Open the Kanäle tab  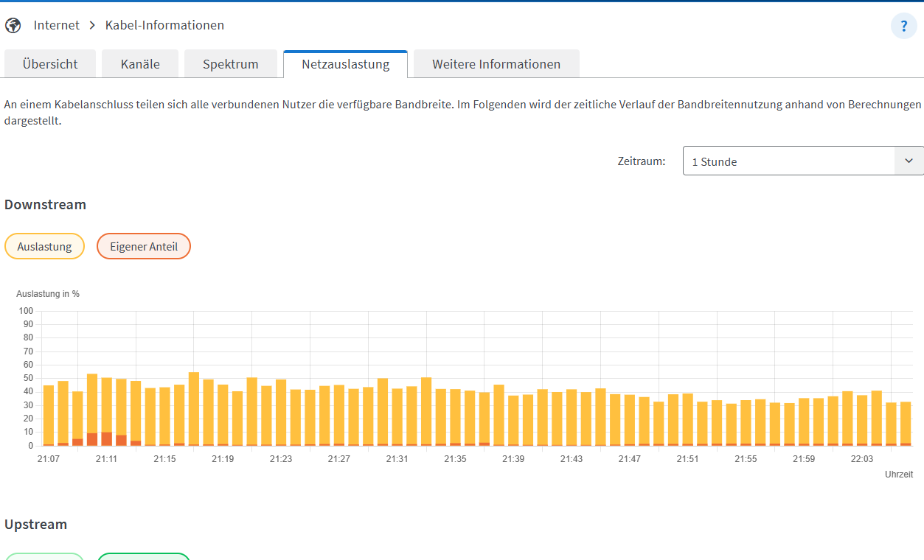pos(140,64)
